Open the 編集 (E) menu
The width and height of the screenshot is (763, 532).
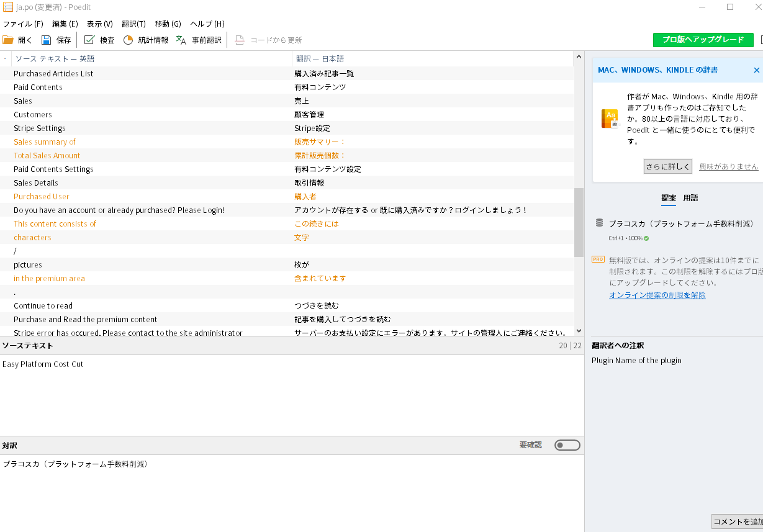pos(65,24)
